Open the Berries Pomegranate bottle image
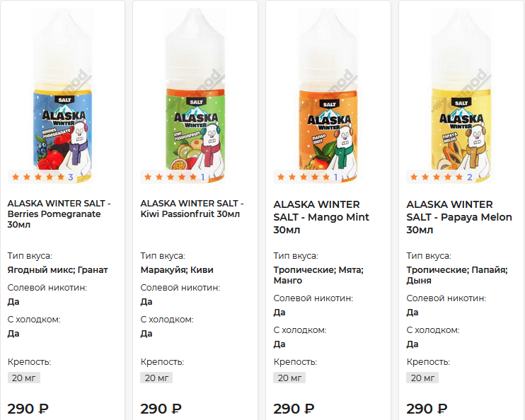This screenshot has width=525, height=420. [62, 95]
